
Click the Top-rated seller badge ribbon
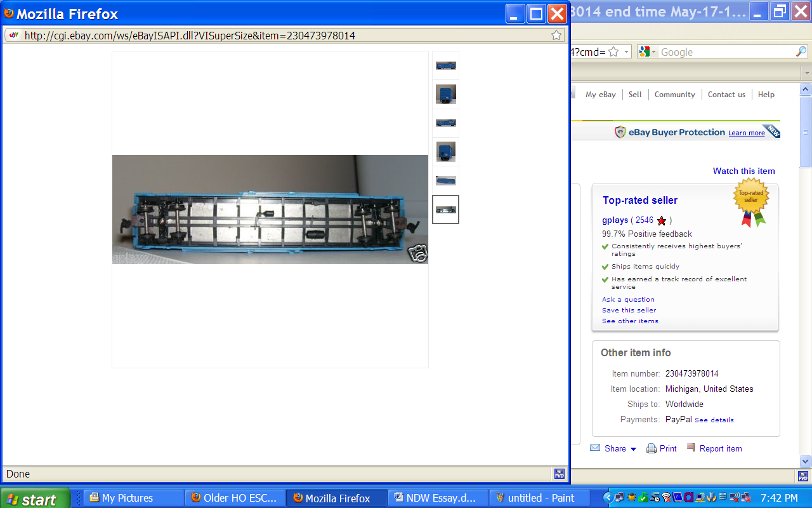tap(751, 203)
